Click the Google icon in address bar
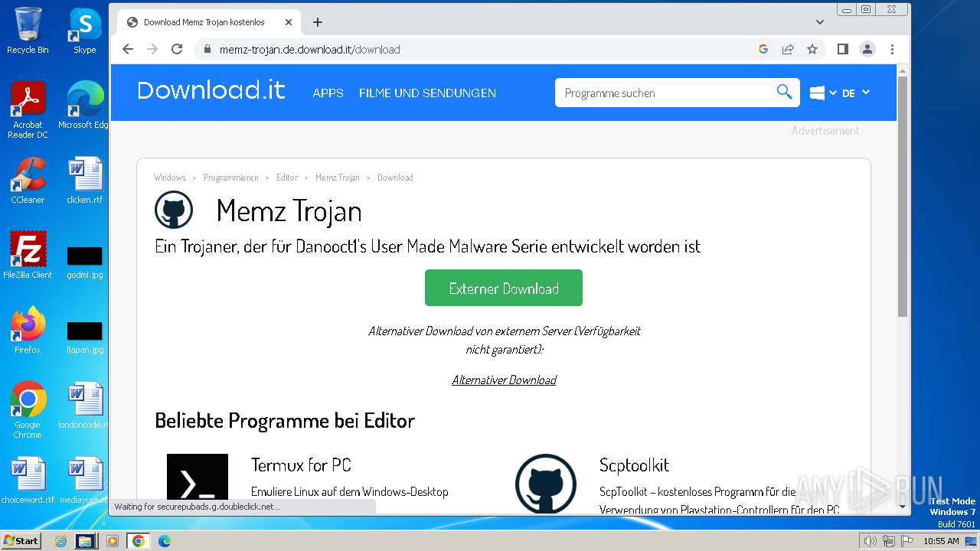Image resolution: width=980 pixels, height=551 pixels. [763, 49]
